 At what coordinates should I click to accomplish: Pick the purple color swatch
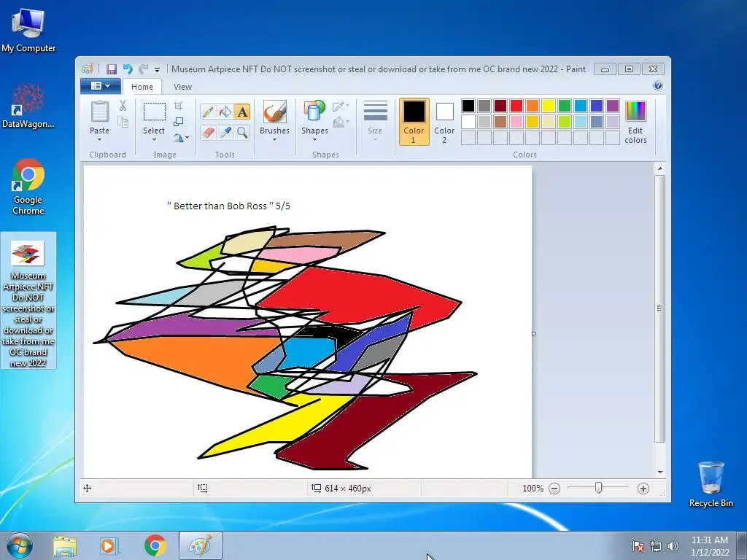pyautogui.click(x=613, y=106)
